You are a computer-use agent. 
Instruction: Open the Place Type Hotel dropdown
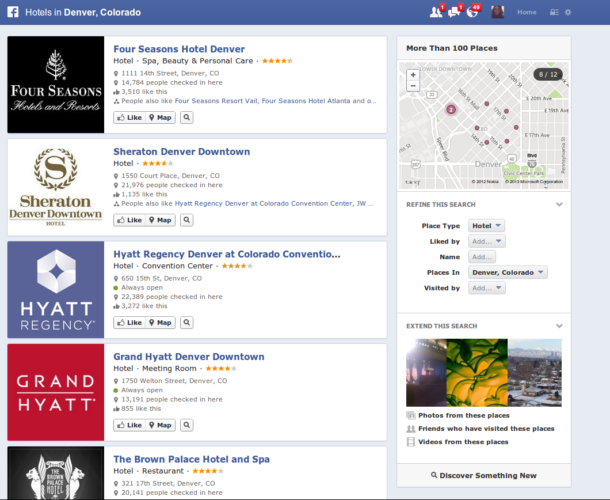[x=488, y=226]
